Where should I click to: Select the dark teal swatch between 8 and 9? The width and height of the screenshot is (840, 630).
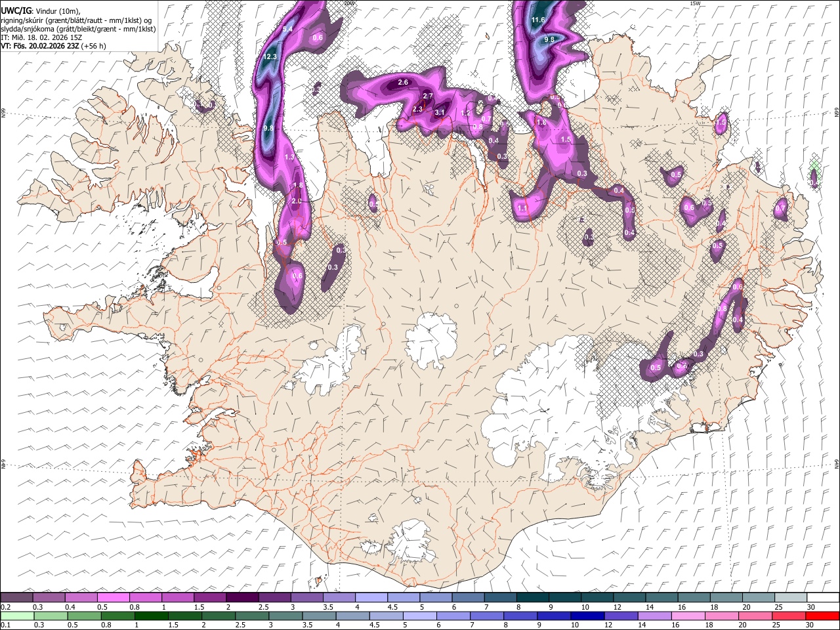[532, 597]
